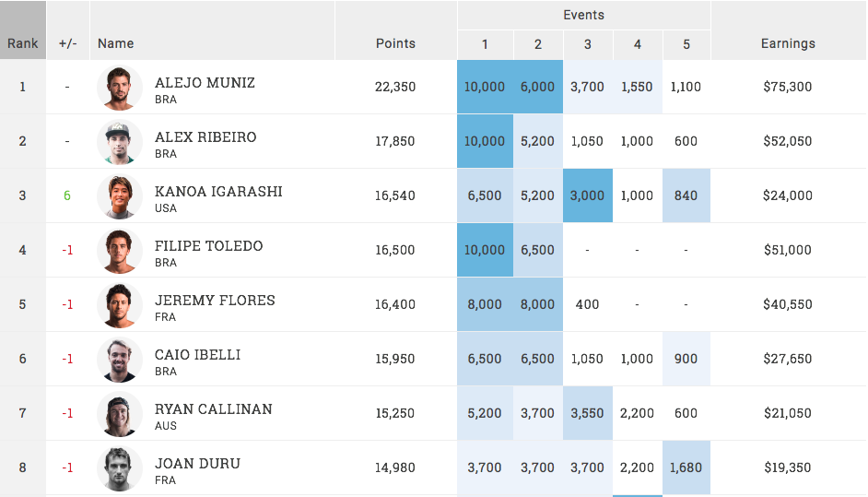Click Jeremy Flores's profile photo

pos(120,305)
